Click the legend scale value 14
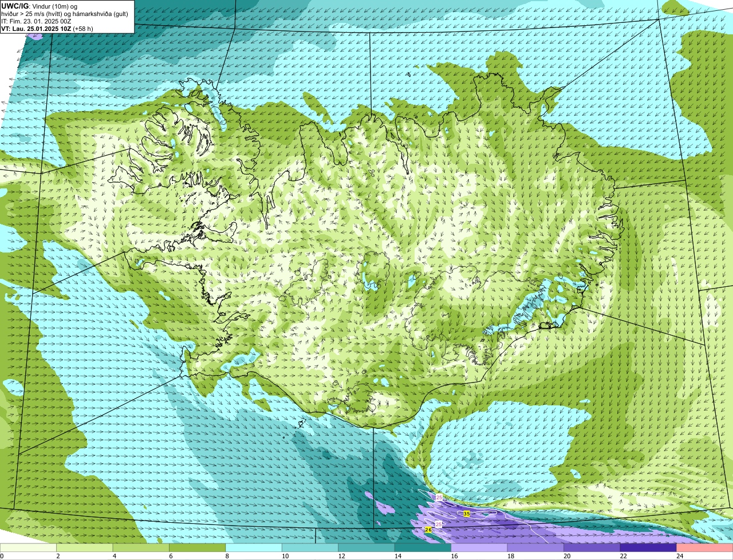Screen dimensions: 733x560 [398, 556]
